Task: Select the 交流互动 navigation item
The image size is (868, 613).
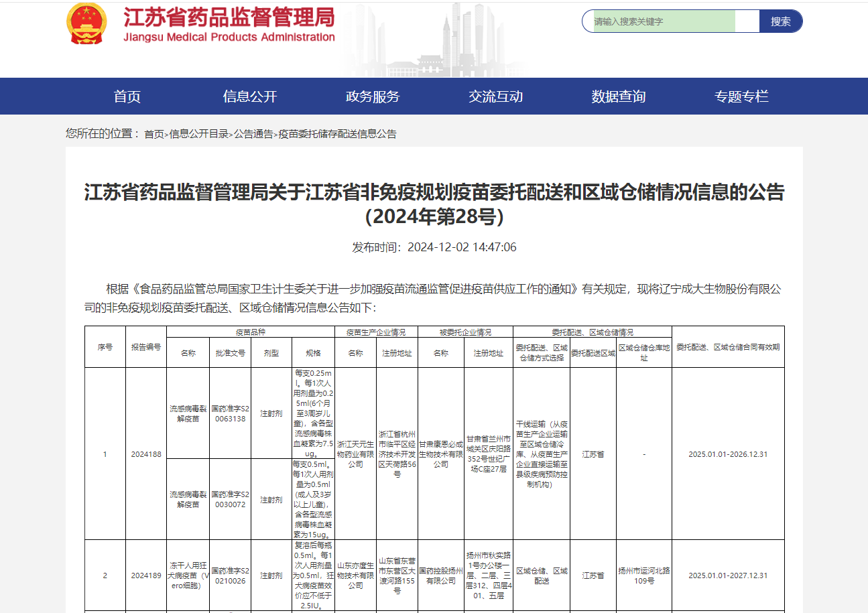Action: (x=495, y=96)
